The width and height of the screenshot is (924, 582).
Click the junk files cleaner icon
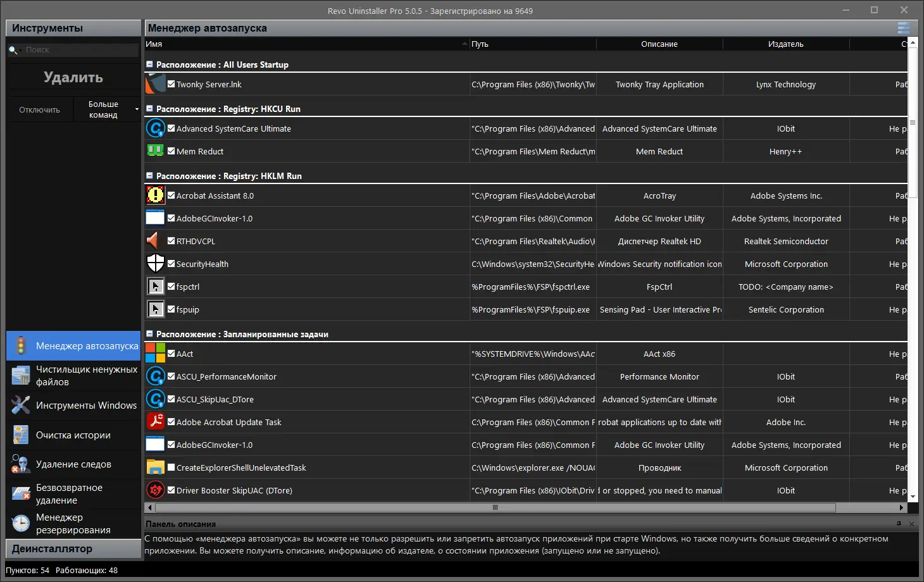click(x=21, y=376)
